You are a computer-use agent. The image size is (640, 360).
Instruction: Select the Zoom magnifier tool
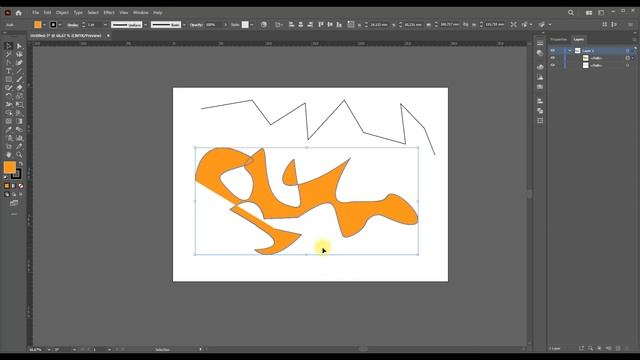(19, 155)
